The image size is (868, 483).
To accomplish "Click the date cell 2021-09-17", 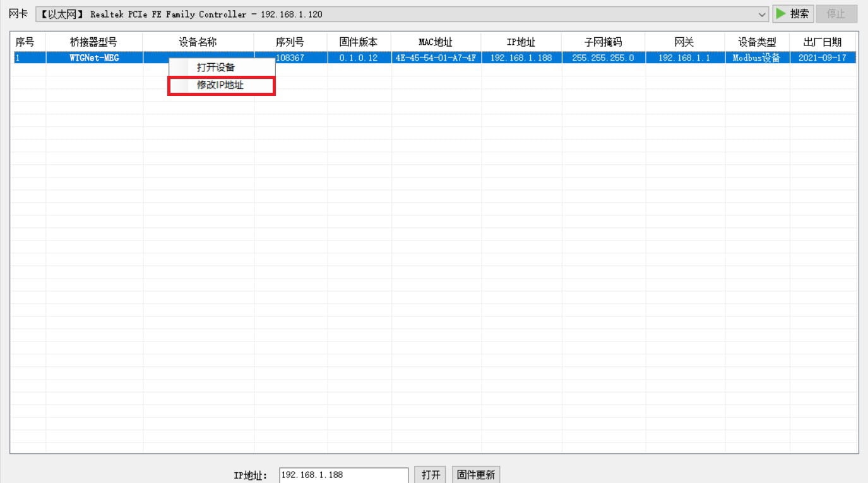I will tap(823, 58).
